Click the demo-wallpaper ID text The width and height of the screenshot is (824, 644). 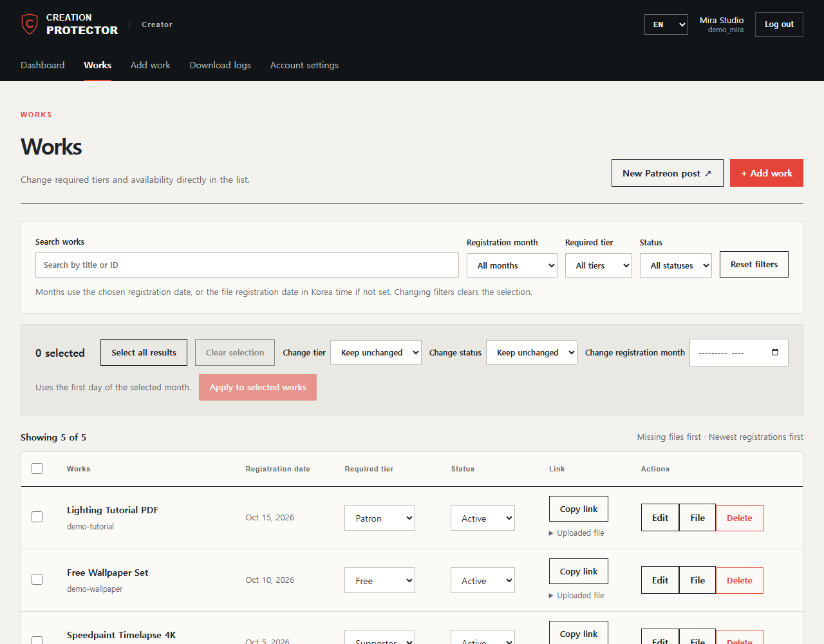coord(95,589)
